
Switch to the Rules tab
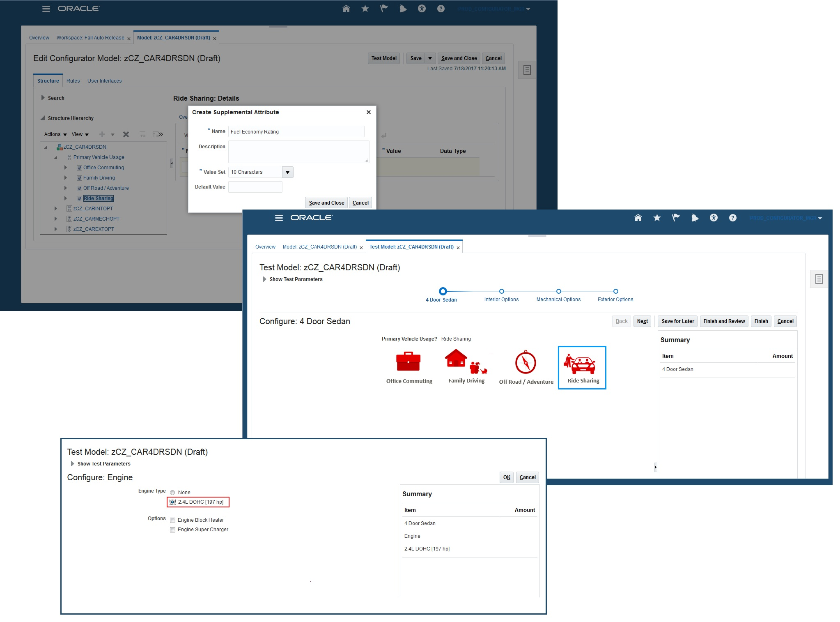(x=73, y=81)
